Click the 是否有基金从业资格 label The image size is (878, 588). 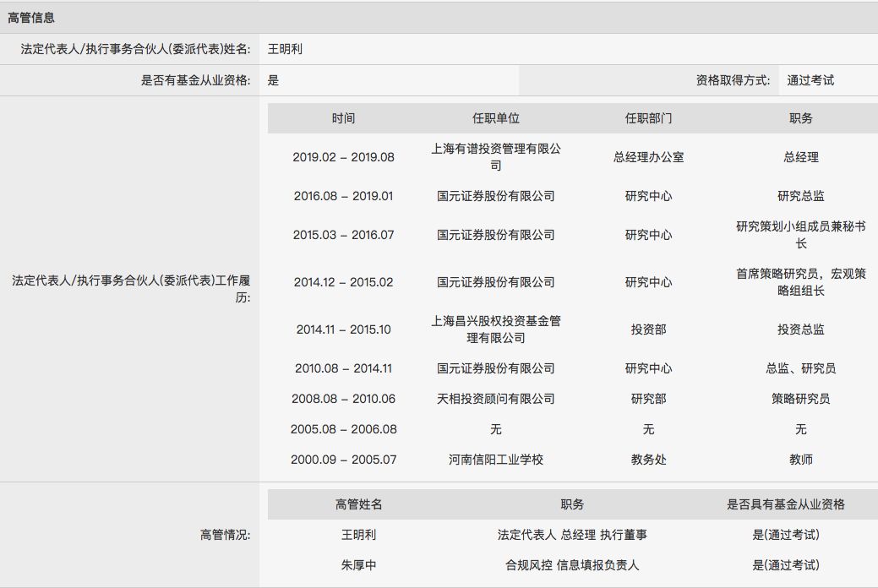coord(195,80)
